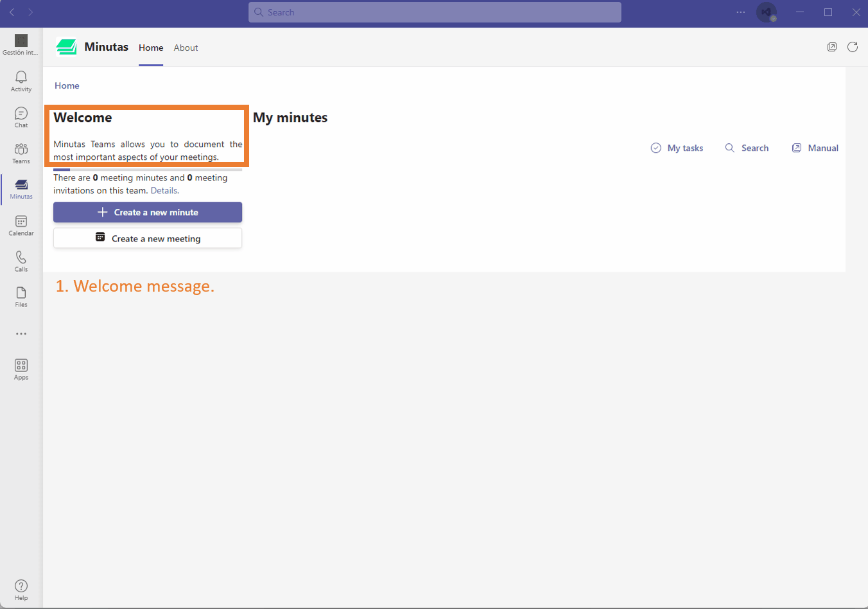Pop out the Minutas app window

point(832,47)
